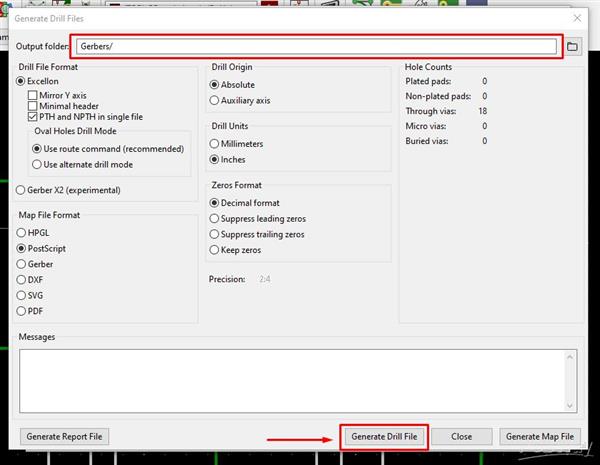Choose Keep zeros in Zeros Format
Screen dimensions: 600x465
[214, 249]
